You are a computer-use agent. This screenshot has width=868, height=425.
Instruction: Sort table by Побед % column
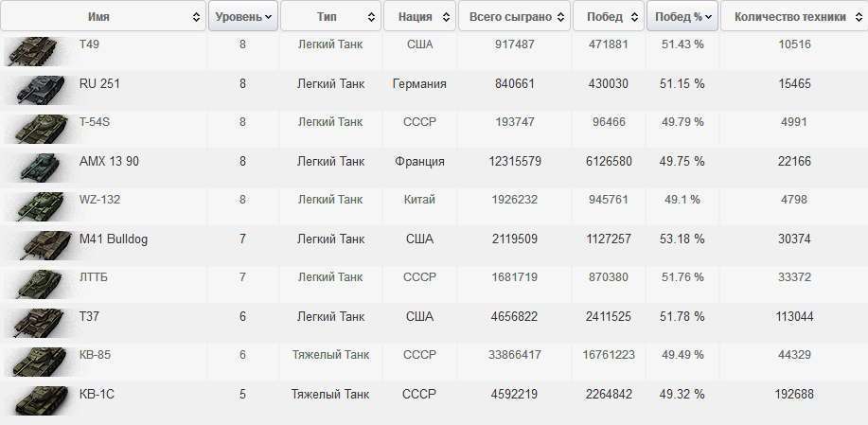[x=681, y=16]
